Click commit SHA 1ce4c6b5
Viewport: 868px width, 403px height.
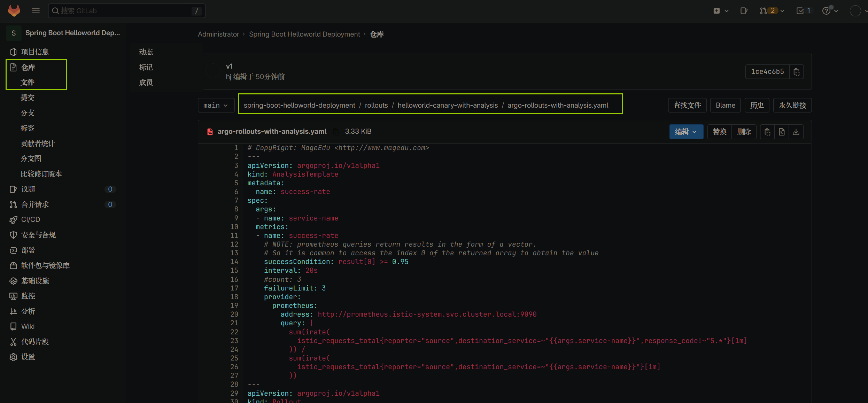(767, 71)
